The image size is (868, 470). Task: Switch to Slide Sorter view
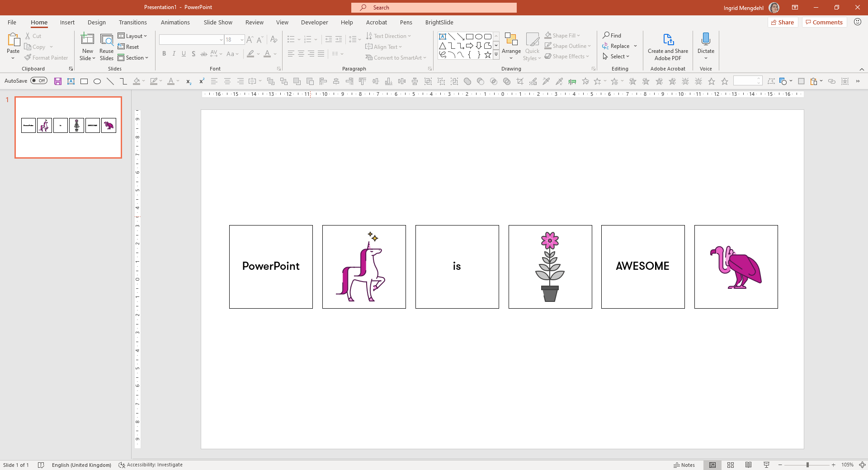(731, 465)
